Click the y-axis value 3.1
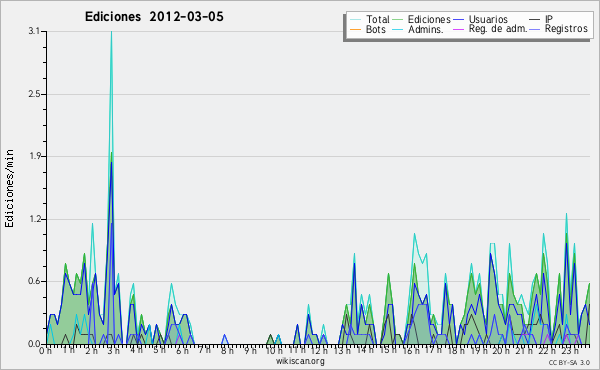 34,31
